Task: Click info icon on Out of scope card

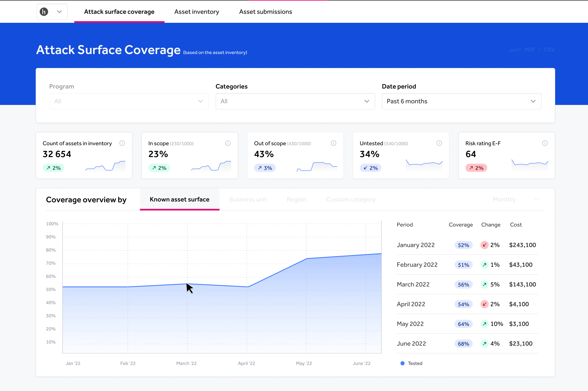Action: 333,143
